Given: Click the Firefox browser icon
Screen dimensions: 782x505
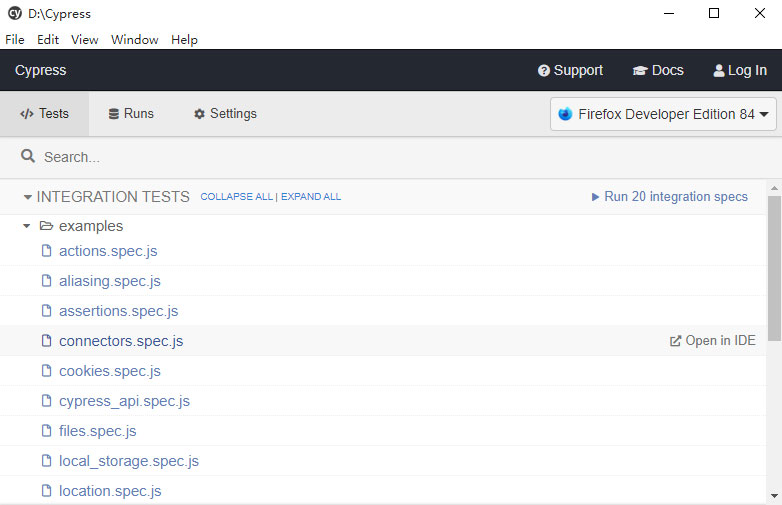Looking at the screenshot, I should pyautogui.click(x=565, y=114).
